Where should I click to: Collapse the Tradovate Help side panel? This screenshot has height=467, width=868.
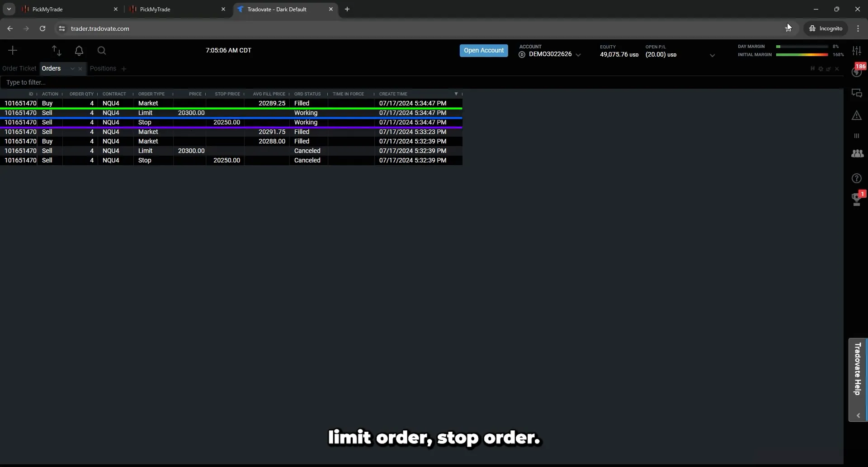(858, 415)
